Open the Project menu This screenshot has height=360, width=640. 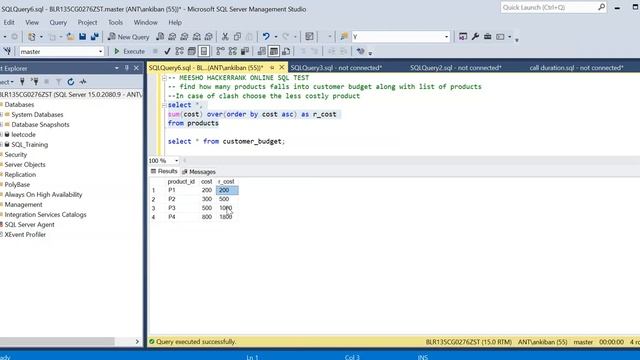pyautogui.click(x=87, y=22)
